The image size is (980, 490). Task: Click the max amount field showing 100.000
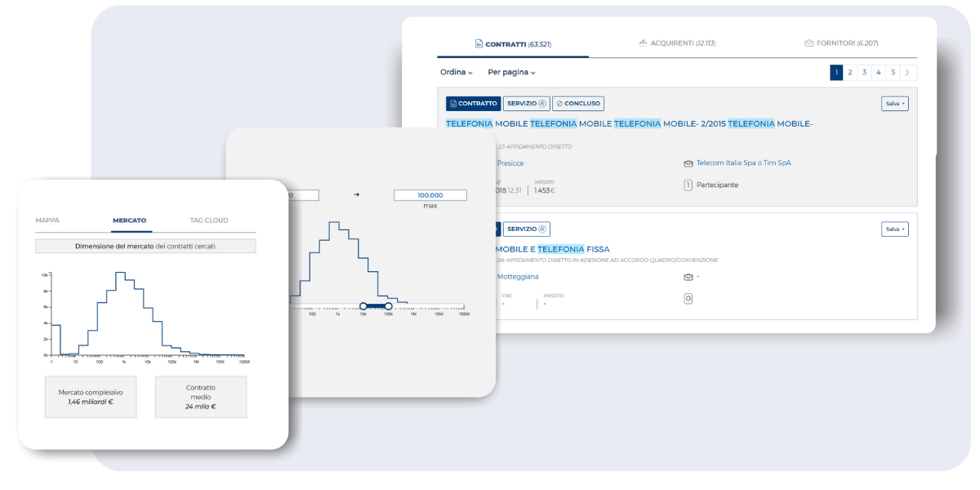430,196
